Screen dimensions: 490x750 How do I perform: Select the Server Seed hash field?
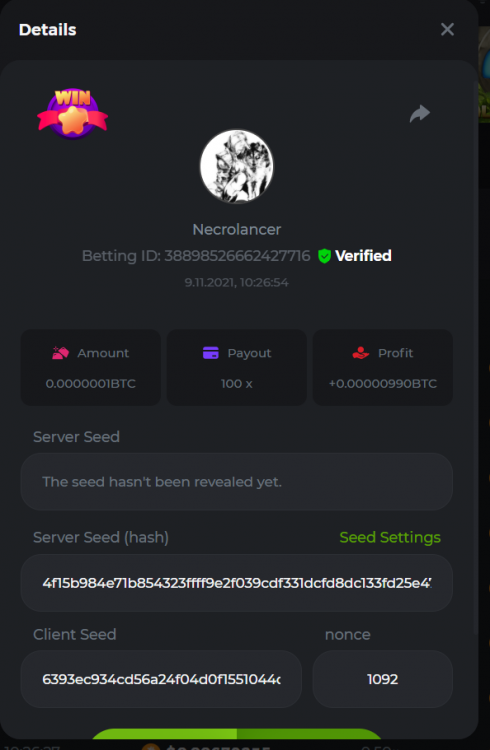coord(236,583)
